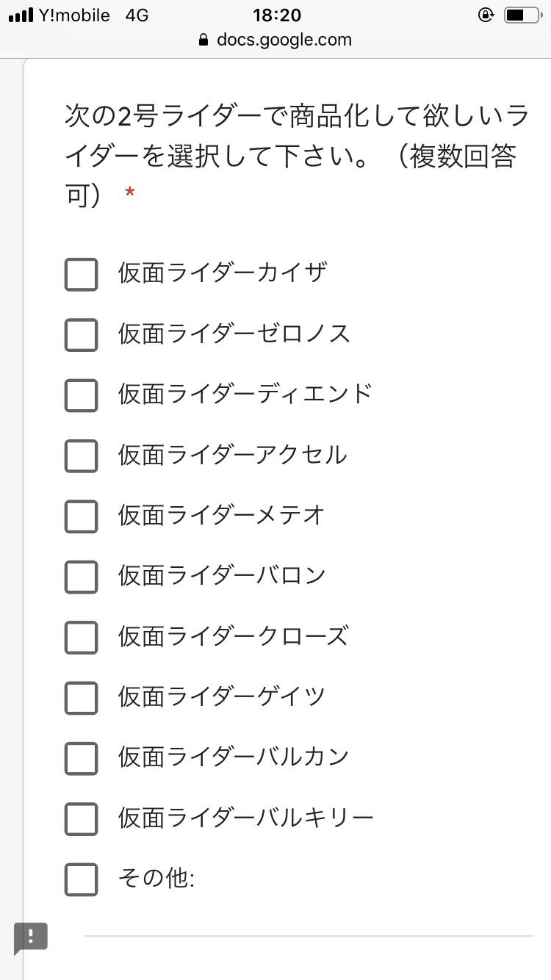Toggle the 仮面ライダークローズ checkbox
The image size is (551, 980).
81,636
